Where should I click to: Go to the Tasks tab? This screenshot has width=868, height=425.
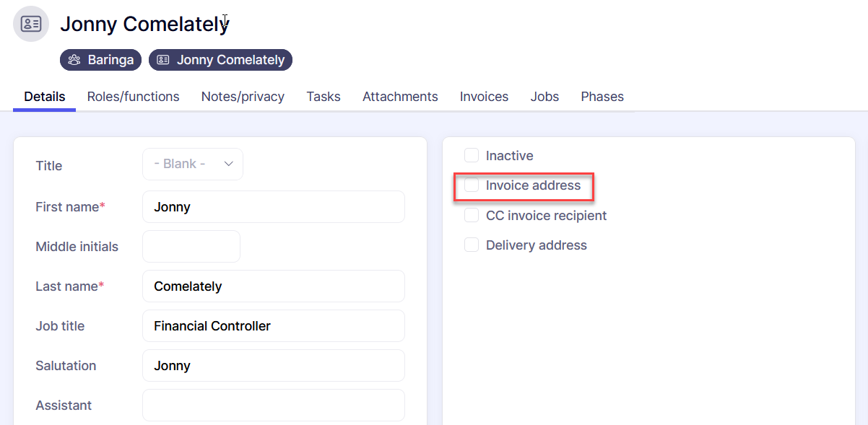(x=323, y=97)
